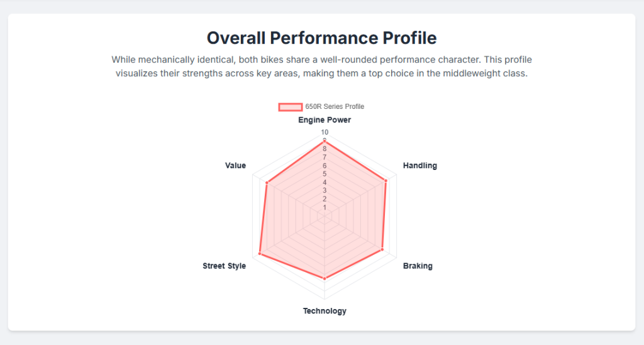Click the scale tick label 5

(x=325, y=174)
